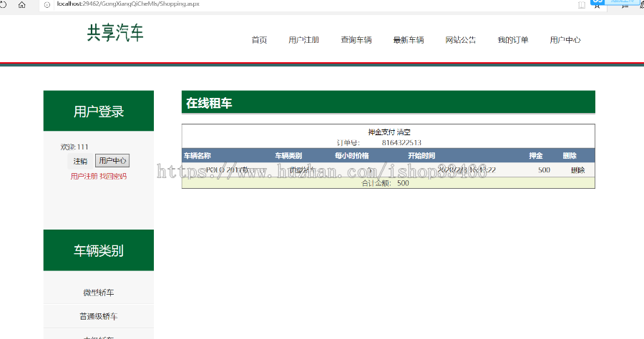Select the 普通级轿车 vehicle category
Viewport: 644px width, 339px height.
pyautogui.click(x=99, y=316)
